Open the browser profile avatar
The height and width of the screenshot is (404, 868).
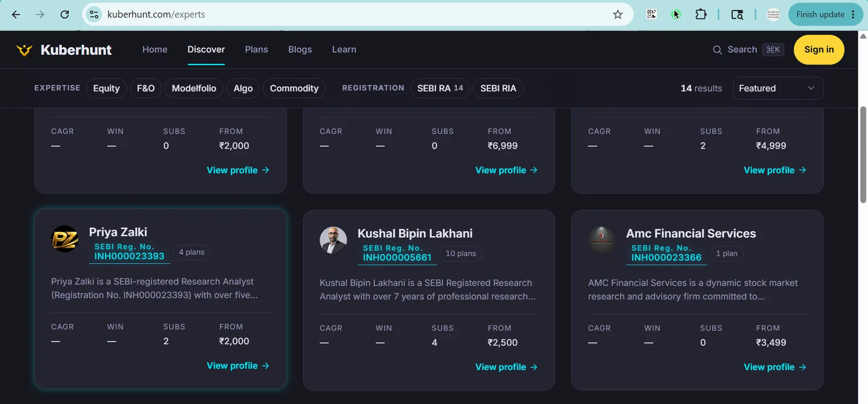pyautogui.click(x=773, y=15)
